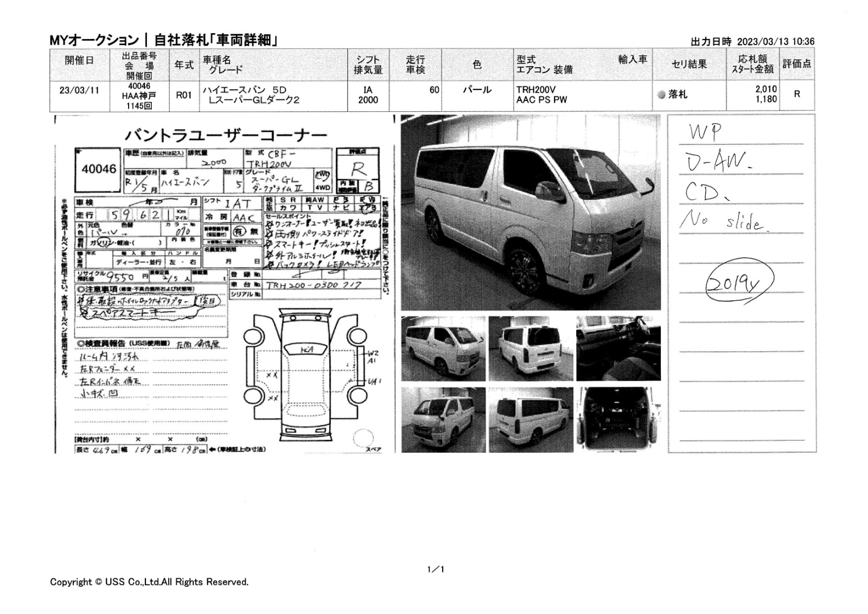Click the USS copyright notice text
The width and height of the screenshot is (868, 614).
coord(149,582)
